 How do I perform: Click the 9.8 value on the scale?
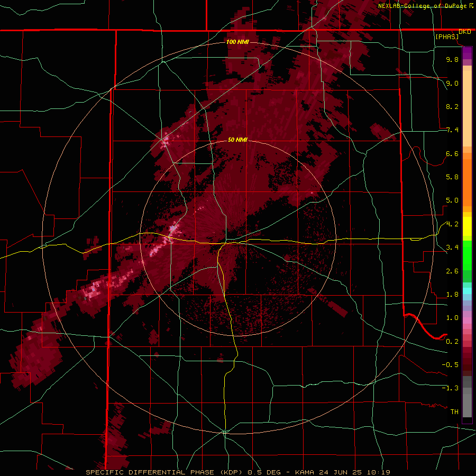tap(452, 59)
